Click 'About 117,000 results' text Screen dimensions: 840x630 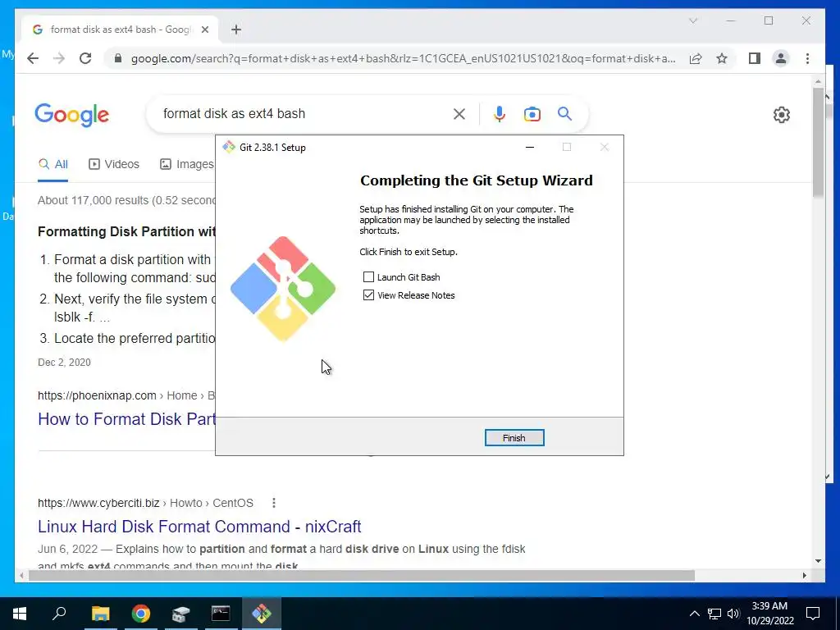94,200
